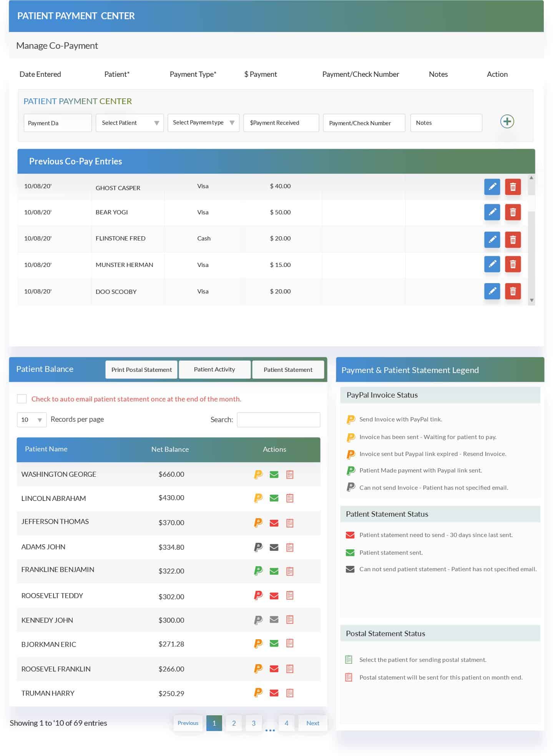Go to page 4
The height and width of the screenshot is (756, 553).
[x=286, y=723]
